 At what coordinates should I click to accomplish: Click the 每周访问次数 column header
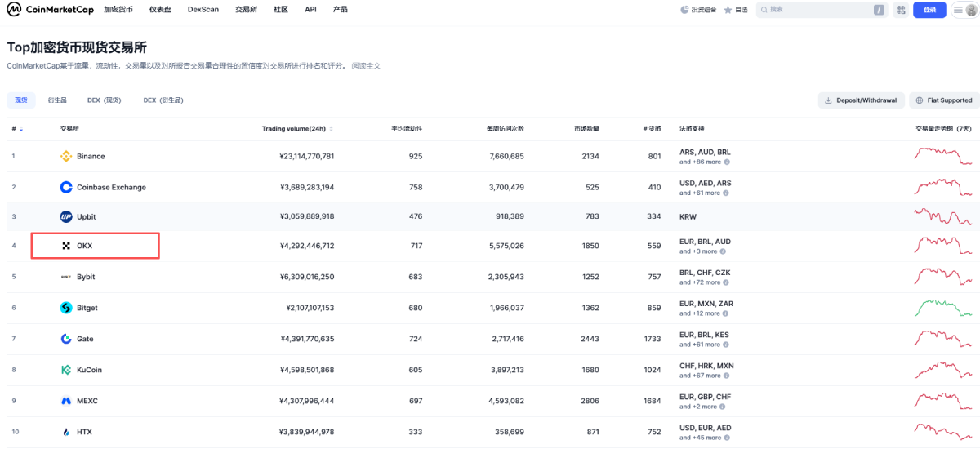click(505, 129)
